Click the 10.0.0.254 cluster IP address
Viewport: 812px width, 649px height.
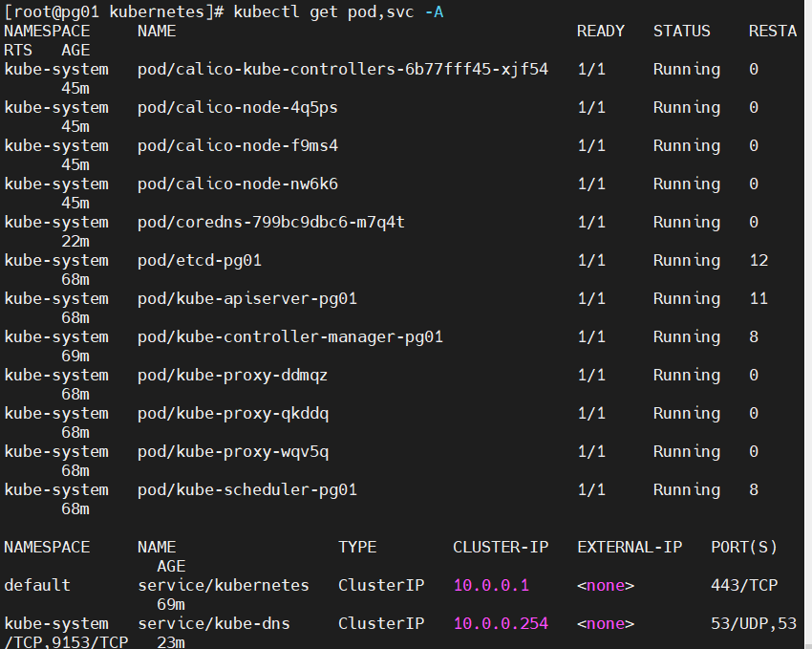[501, 623]
